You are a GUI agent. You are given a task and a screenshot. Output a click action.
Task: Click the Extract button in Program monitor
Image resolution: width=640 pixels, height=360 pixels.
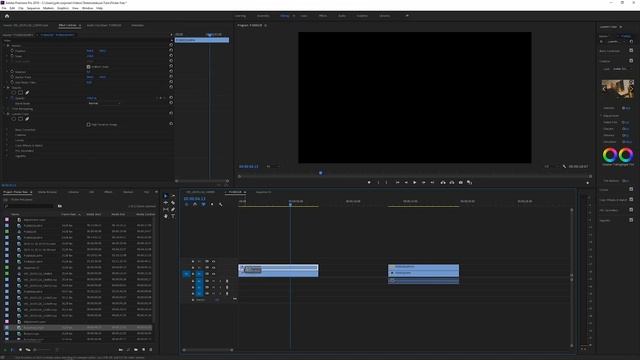[452, 182]
